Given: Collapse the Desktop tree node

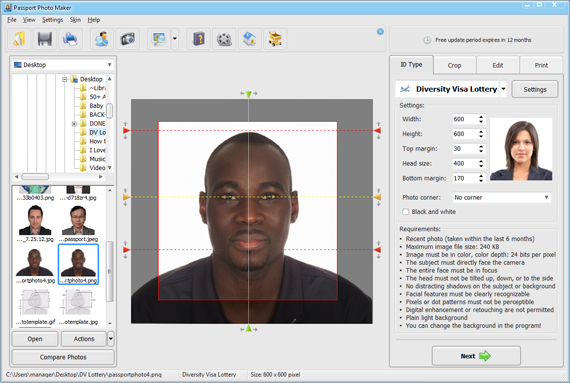Looking at the screenshot, I should (x=65, y=79).
